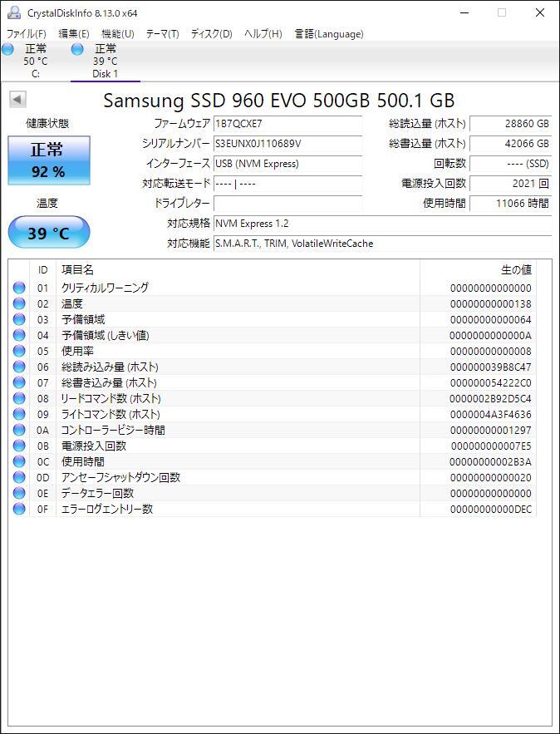Click raw value 000000054222C0
This screenshot has width=560, height=734.
pyautogui.click(x=491, y=383)
